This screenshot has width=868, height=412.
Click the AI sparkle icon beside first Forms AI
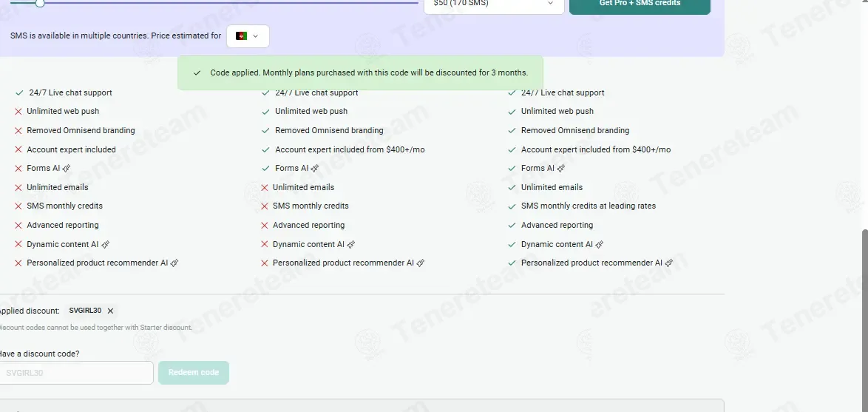click(x=67, y=169)
